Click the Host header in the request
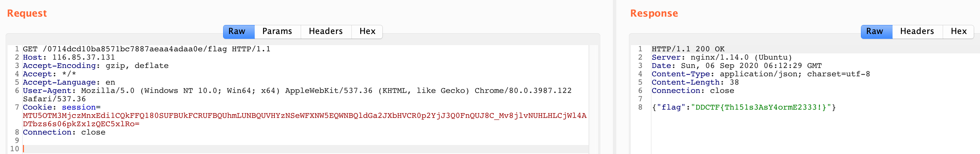Viewport: 980px width, 154px height. pyautogui.click(x=68, y=58)
